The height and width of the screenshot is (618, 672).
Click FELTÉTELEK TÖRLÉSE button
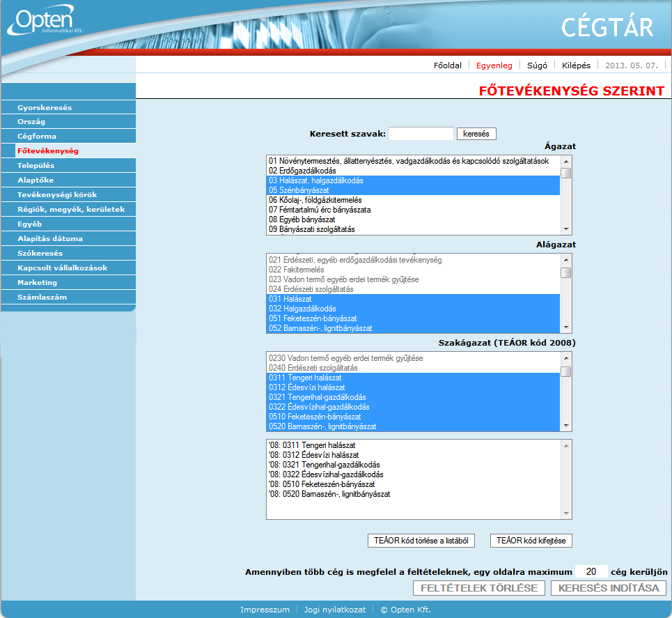pyautogui.click(x=478, y=588)
